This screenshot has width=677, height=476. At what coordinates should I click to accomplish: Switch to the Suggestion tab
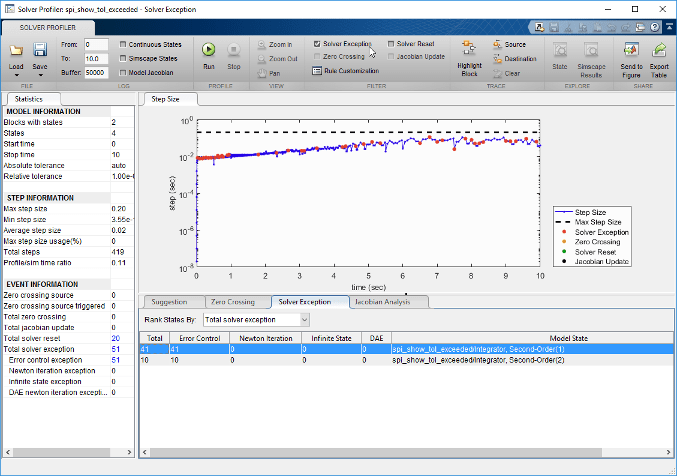click(171, 300)
